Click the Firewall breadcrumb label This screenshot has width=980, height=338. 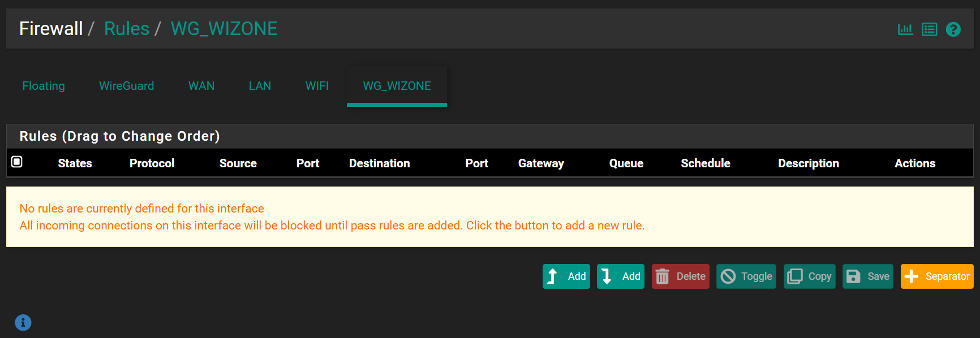pyautogui.click(x=50, y=28)
